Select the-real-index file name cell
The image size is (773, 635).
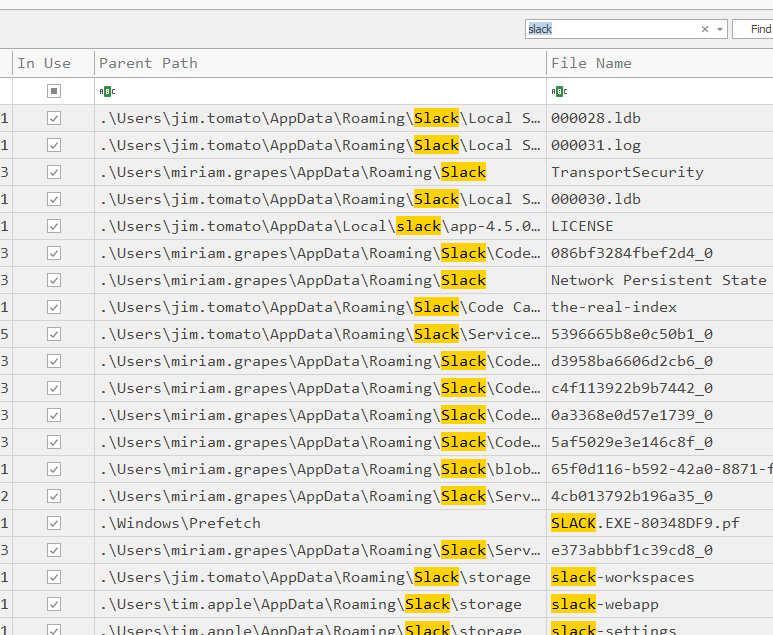614,307
